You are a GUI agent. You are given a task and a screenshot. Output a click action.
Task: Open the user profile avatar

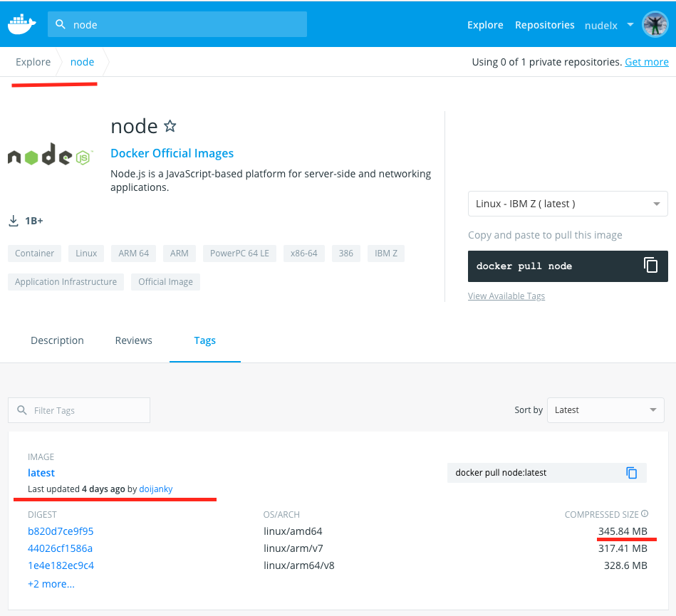[655, 25]
